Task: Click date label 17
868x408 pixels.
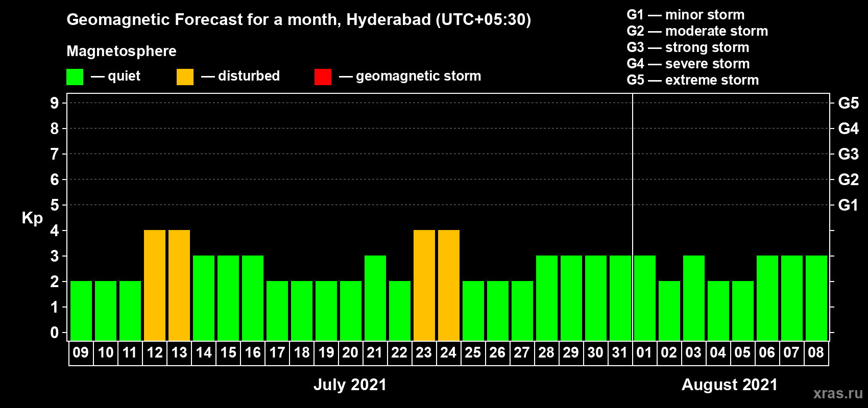Action: coord(277,352)
